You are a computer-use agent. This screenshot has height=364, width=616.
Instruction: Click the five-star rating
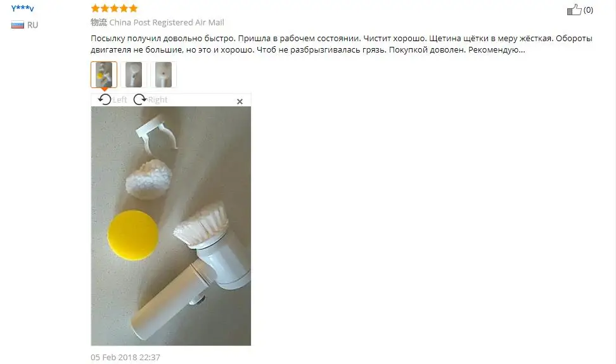click(x=114, y=8)
